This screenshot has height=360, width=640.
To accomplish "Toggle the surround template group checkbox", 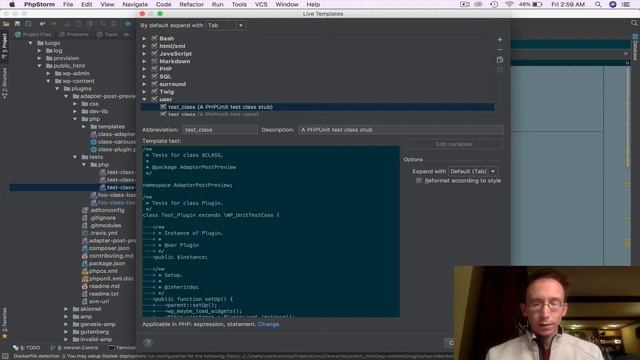I will [154, 84].
